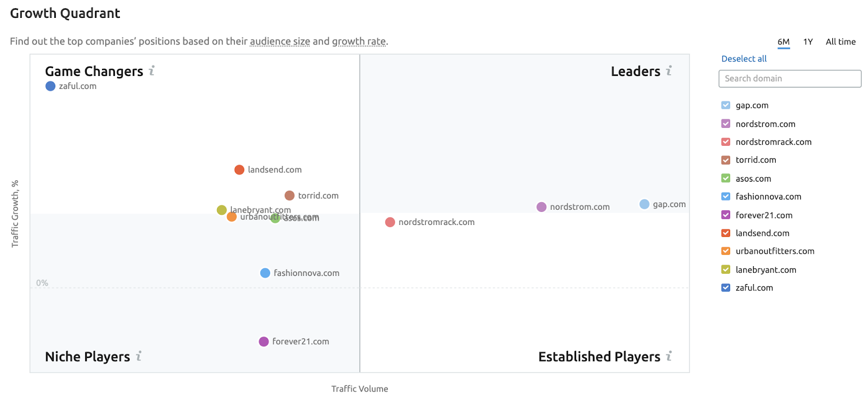Select the zaful.com data point
Image resolution: width=868 pixels, height=399 pixels.
tap(50, 86)
